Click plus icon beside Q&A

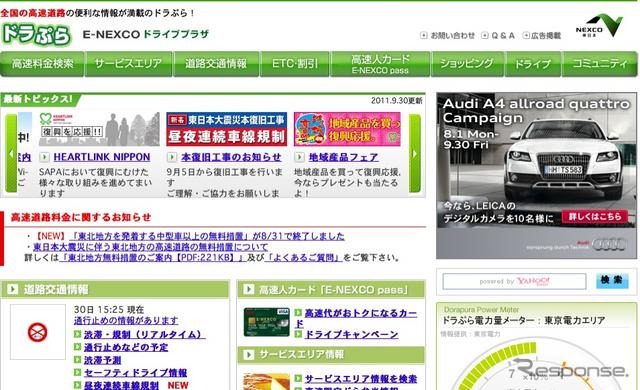[x=484, y=35]
